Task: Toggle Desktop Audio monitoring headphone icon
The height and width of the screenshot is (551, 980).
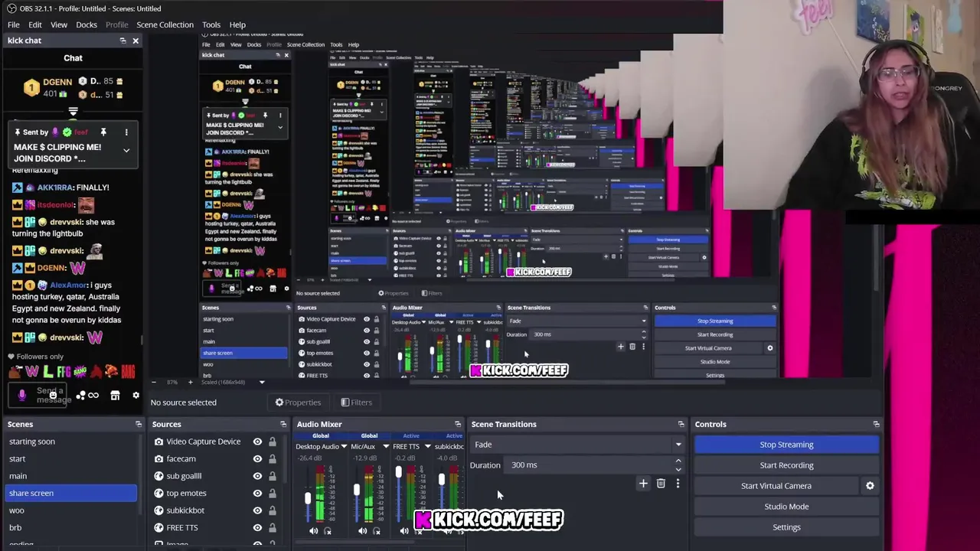Action: pyautogui.click(x=328, y=531)
